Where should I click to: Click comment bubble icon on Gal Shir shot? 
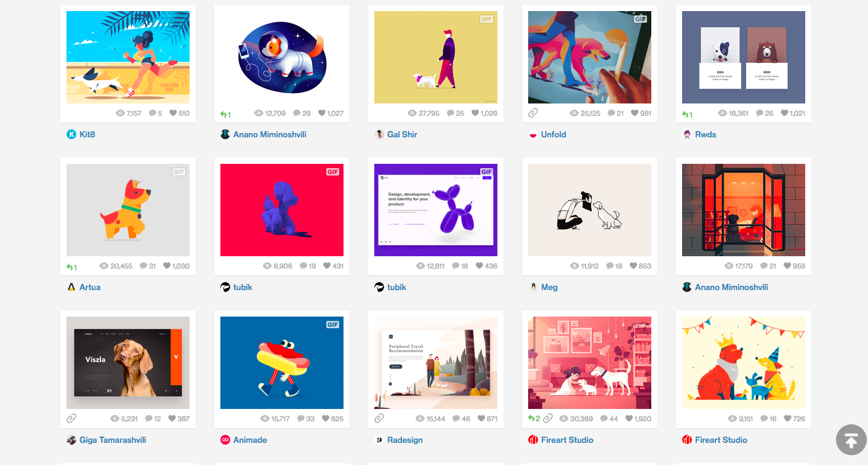(450, 113)
